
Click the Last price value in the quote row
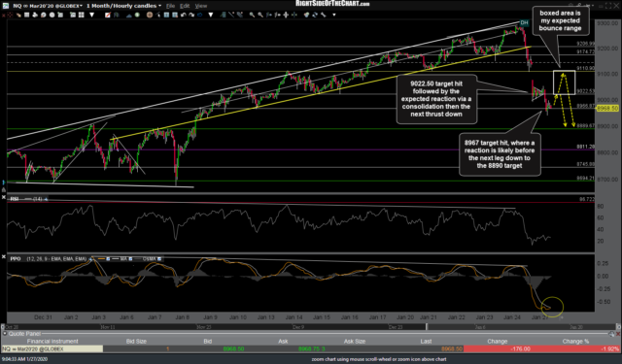pyautogui.click(x=452, y=348)
